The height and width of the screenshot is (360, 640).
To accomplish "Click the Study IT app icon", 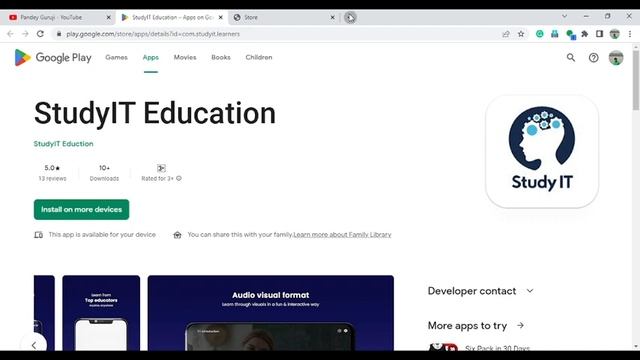I will tap(542, 151).
